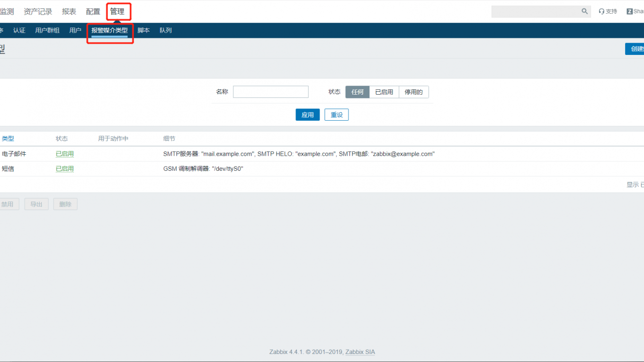
Task: Switch to the 报警媒介类型 submenu tab
Action: [x=109, y=30]
